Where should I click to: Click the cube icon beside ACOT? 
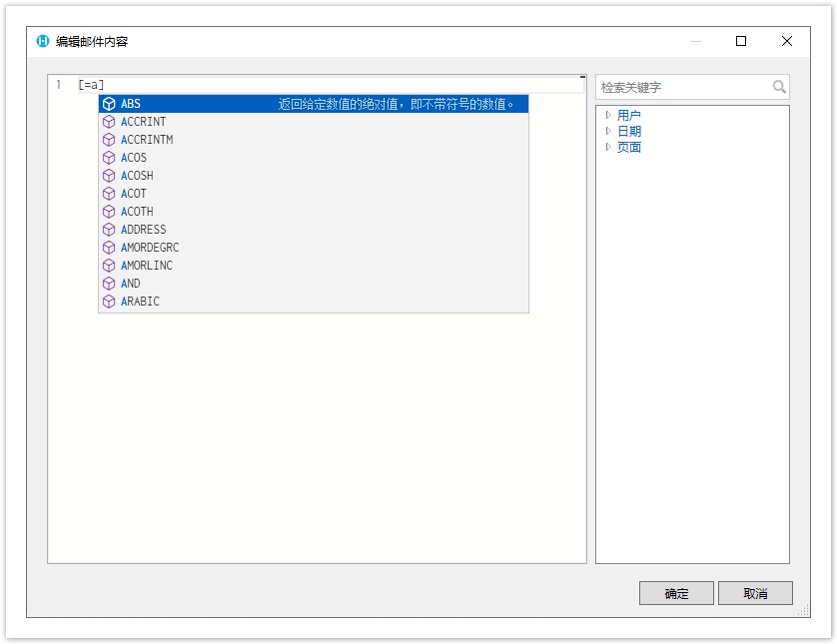click(109, 194)
